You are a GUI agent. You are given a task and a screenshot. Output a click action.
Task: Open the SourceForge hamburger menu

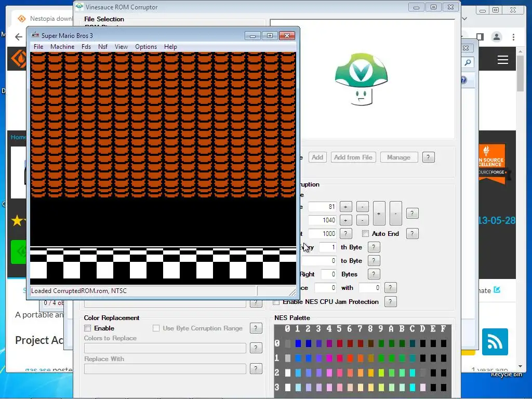click(502, 60)
